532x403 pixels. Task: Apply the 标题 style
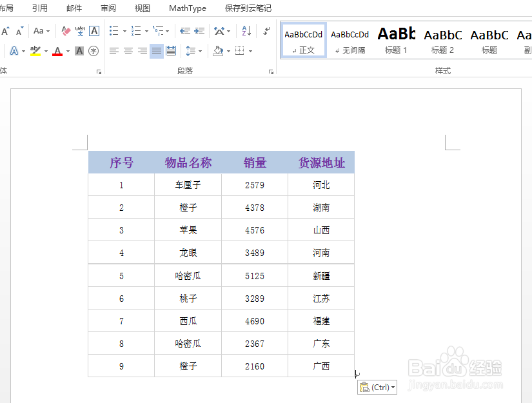pos(489,41)
